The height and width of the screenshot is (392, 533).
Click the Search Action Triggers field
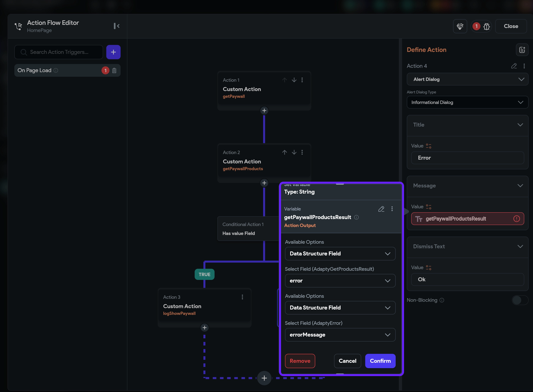(59, 52)
